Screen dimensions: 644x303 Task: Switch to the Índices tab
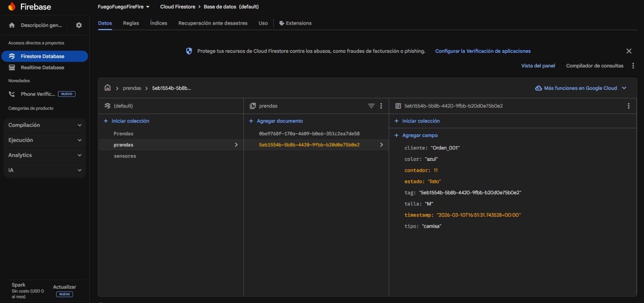[x=159, y=23]
